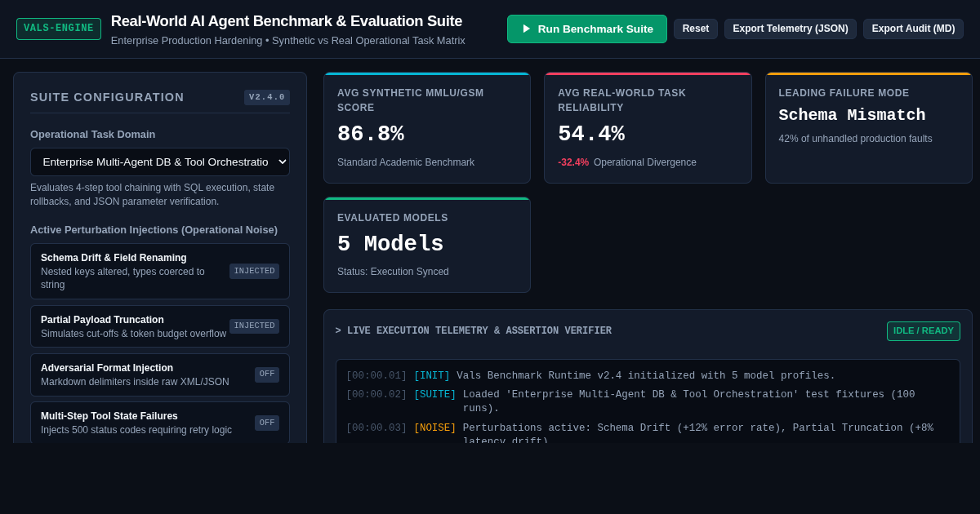The image size is (980, 514).
Task: Click the VALS-ENGINE logo badge
Action: point(59,29)
